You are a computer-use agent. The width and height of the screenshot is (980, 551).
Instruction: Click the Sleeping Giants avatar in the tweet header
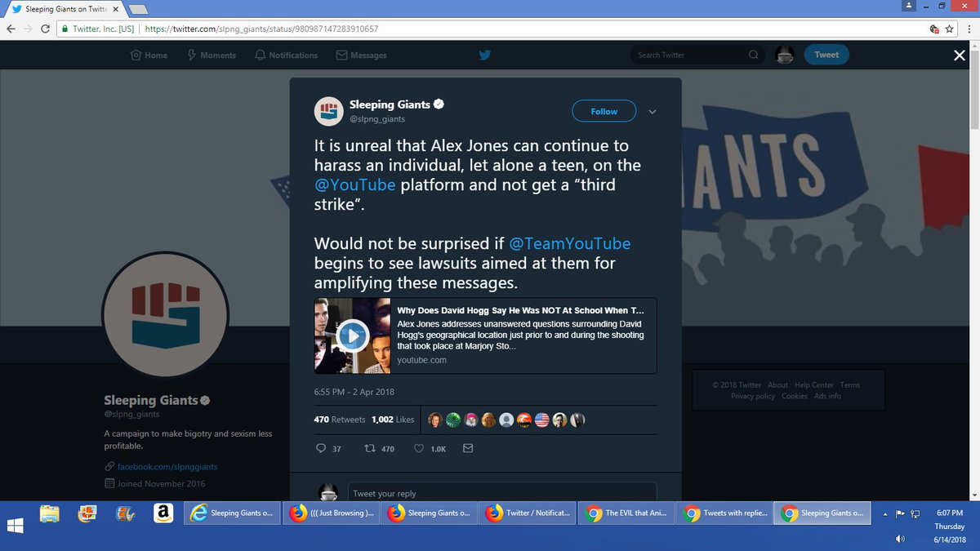click(x=328, y=110)
